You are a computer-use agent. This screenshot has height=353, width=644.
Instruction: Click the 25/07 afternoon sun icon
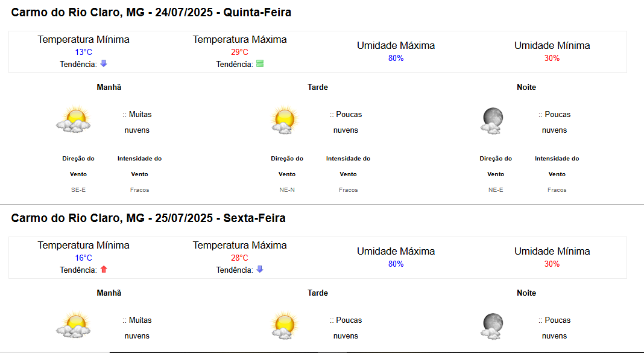[x=284, y=325]
